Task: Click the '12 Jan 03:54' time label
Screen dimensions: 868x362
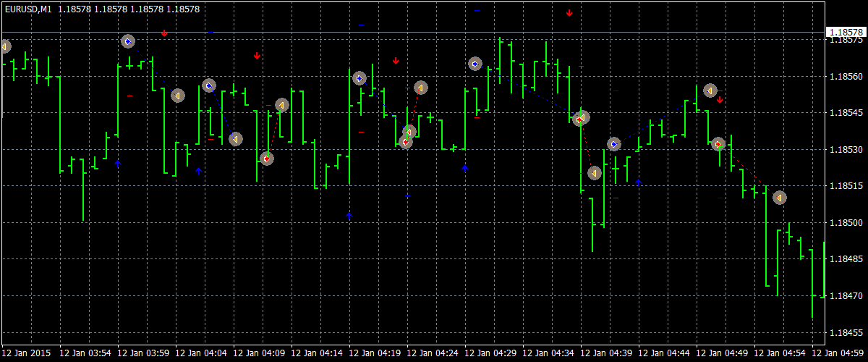Action: [85, 353]
